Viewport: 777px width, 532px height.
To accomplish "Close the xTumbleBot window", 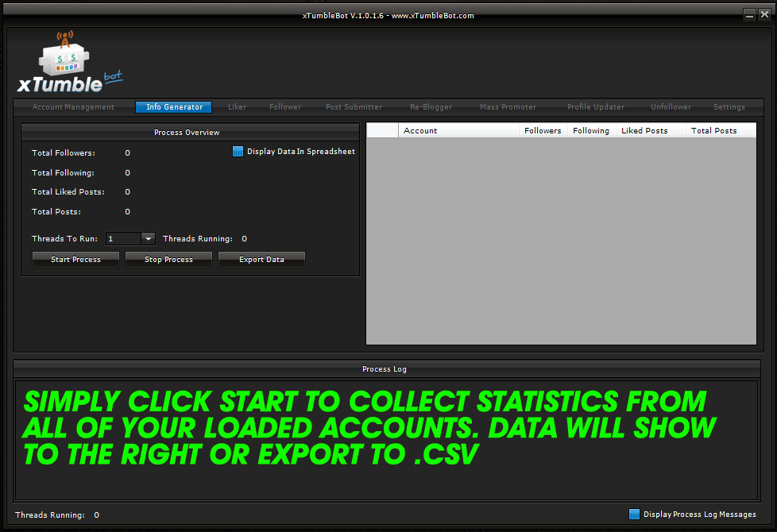I will click(764, 15).
